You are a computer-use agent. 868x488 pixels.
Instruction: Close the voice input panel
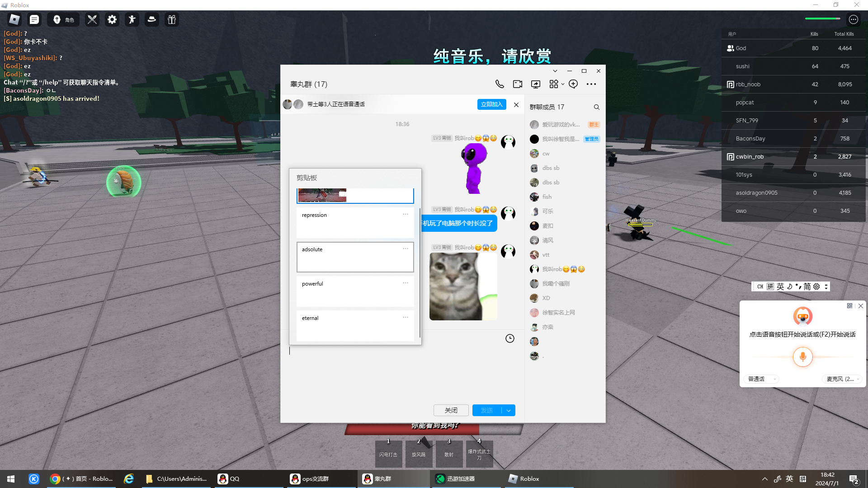point(861,306)
